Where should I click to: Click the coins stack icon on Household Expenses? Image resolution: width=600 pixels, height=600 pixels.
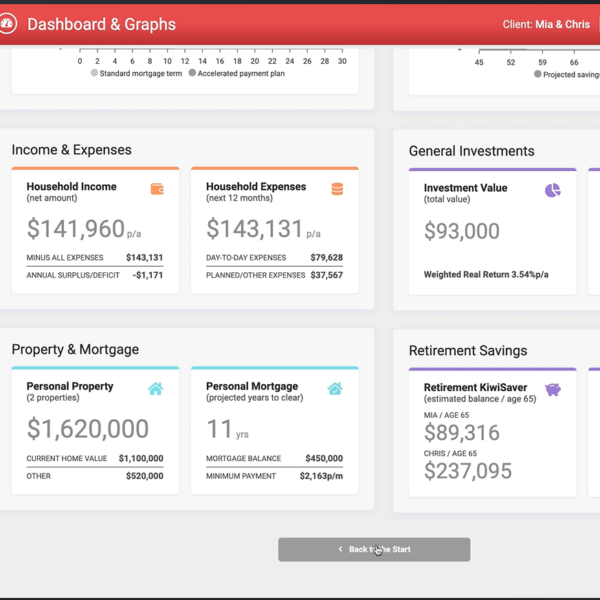click(337, 189)
